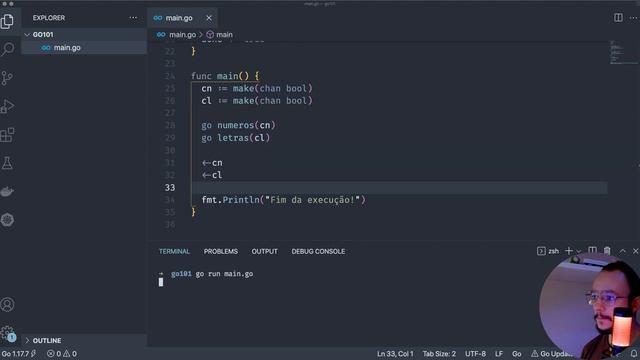640x360 pixels.
Task: Click the <-cl receive statement
Action: coord(212,175)
